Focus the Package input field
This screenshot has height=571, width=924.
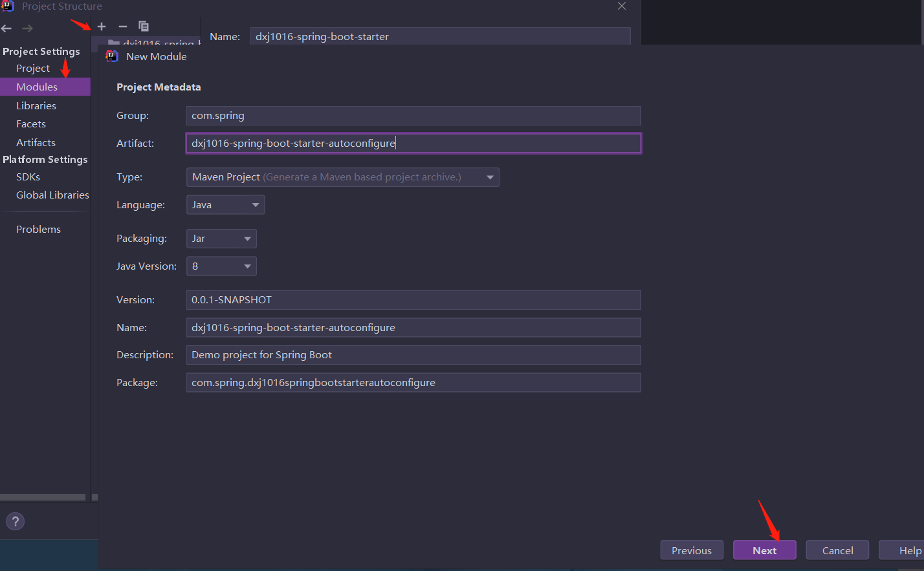pos(413,383)
